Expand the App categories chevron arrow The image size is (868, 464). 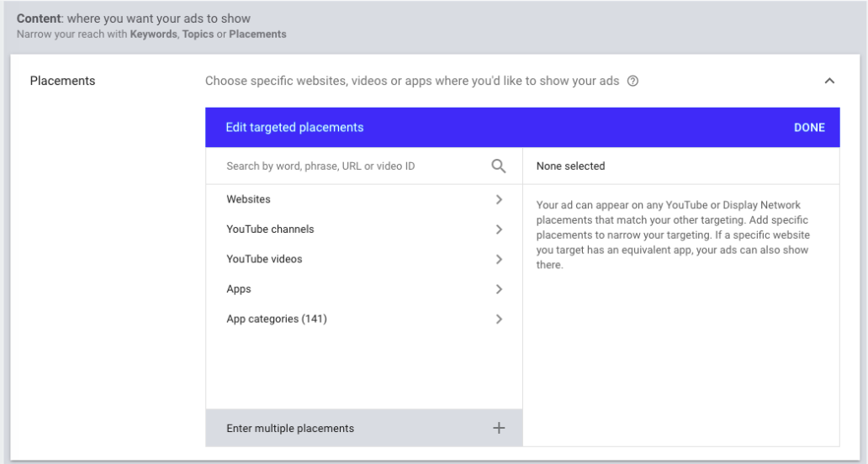pos(499,319)
